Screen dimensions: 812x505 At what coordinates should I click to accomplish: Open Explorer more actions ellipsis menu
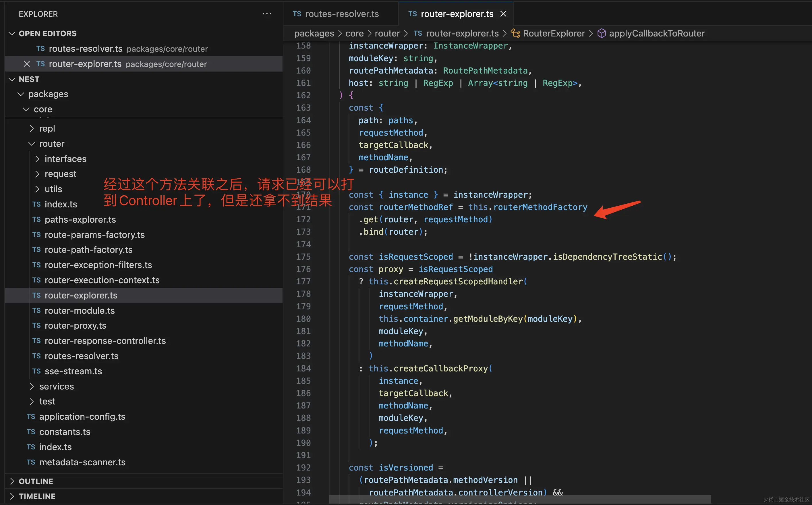[x=267, y=14]
